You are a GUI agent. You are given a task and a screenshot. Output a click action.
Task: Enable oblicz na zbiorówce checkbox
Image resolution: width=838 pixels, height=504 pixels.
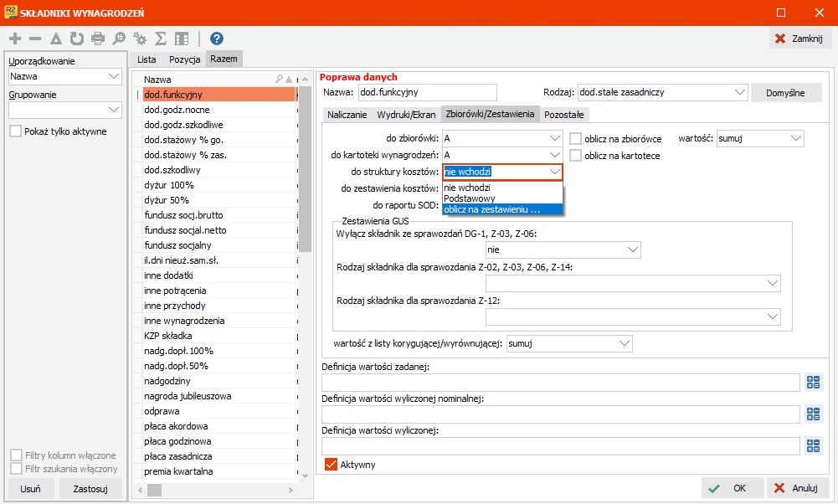[576, 139]
